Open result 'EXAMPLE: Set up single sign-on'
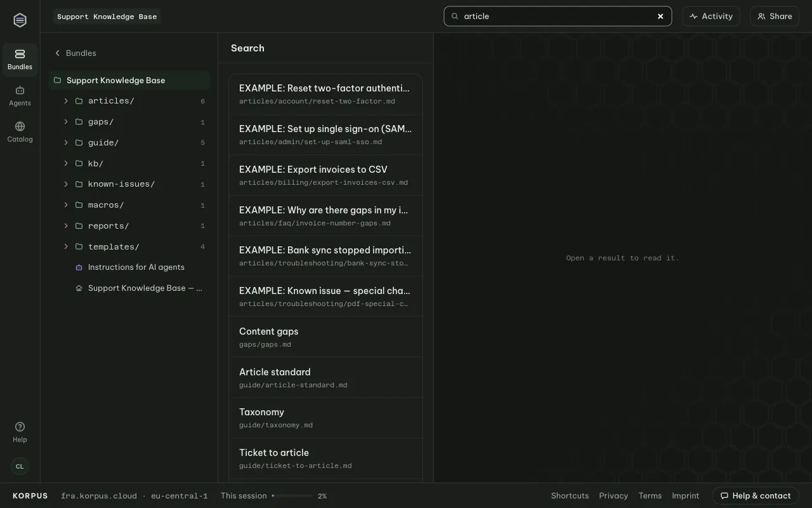Viewport: 812px width, 508px height. 325,135
